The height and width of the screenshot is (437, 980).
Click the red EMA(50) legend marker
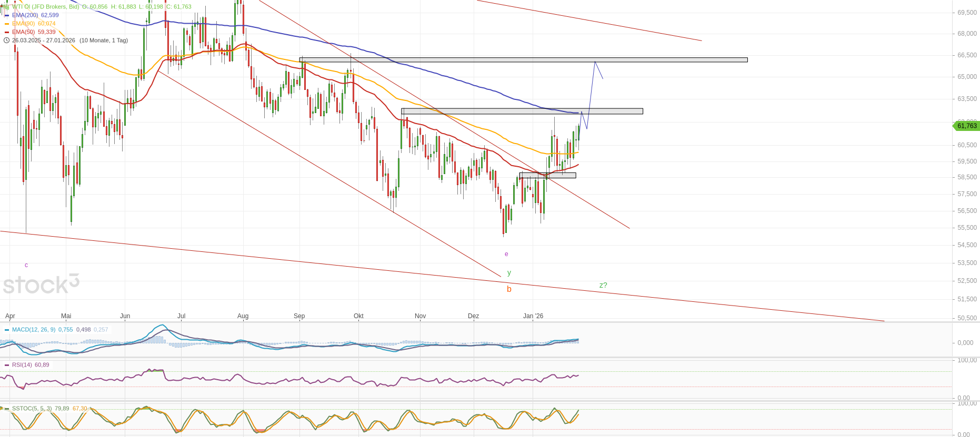click(x=7, y=32)
